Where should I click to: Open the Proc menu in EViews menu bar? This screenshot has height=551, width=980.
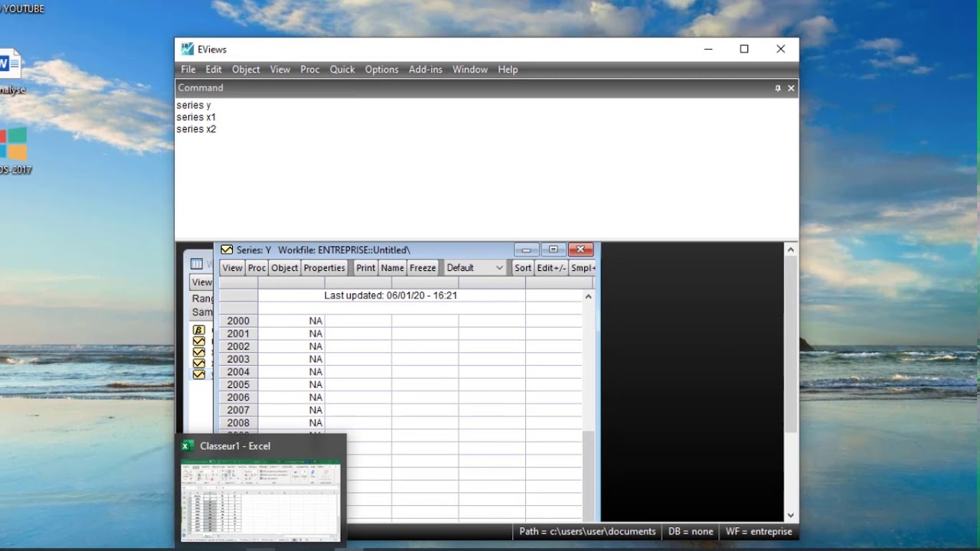click(310, 70)
